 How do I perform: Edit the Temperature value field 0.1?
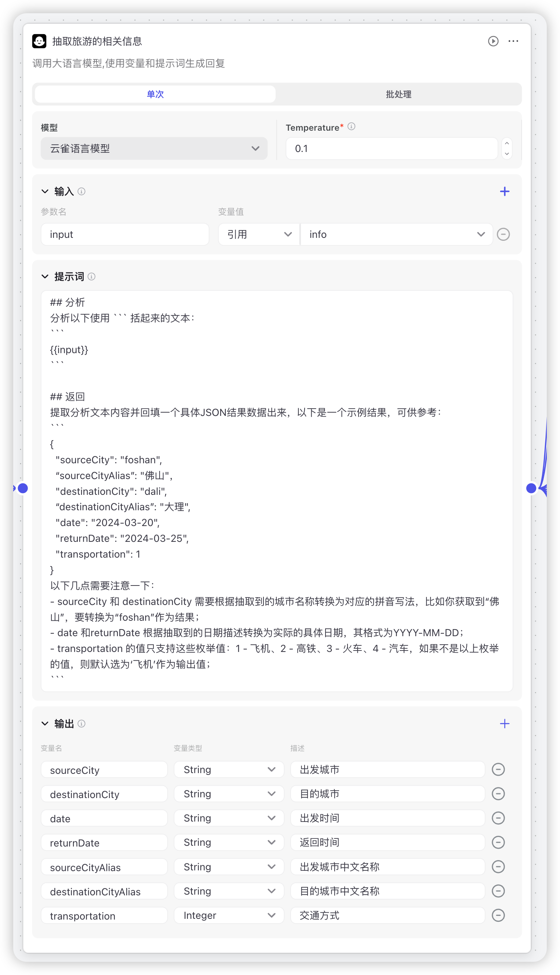click(x=392, y=148)
